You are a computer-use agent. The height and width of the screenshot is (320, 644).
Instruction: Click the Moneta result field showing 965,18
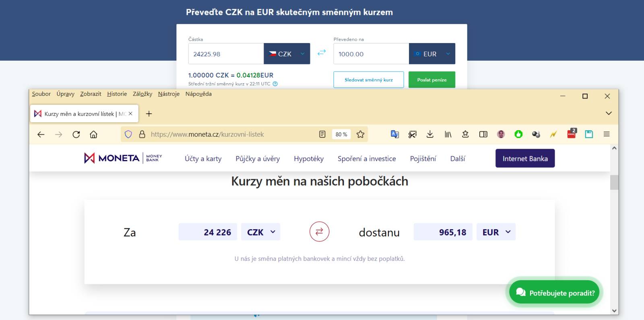click(443, 232)
